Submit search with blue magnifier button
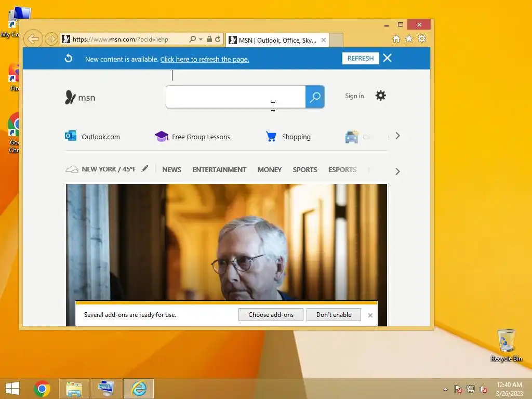 point(315,97)
